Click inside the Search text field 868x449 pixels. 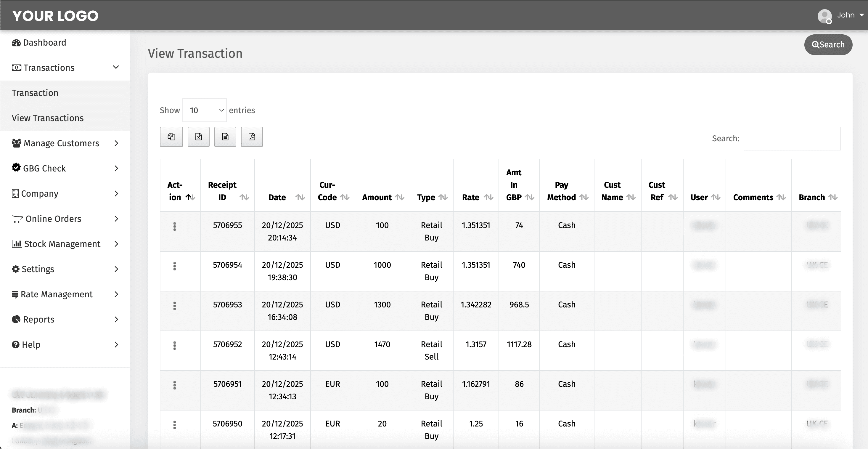(x=792, y=138)
